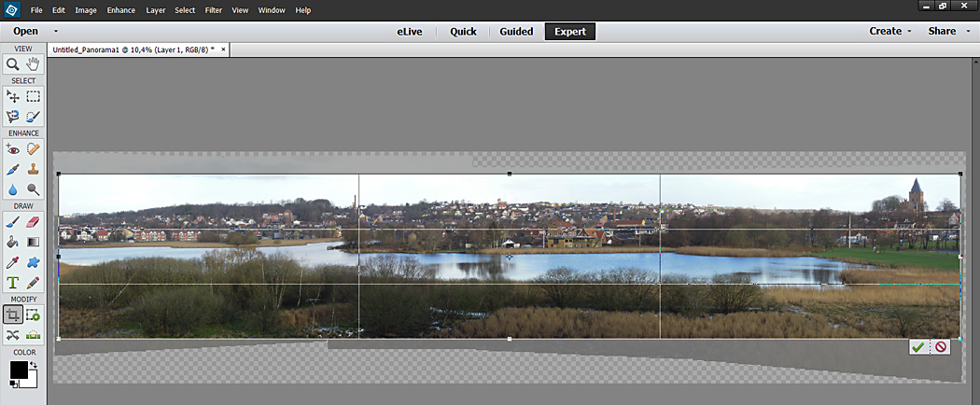This screenshot has width=980, height=405.
Task: Select the Red Eye Removal tool
Action: [12, 148]
